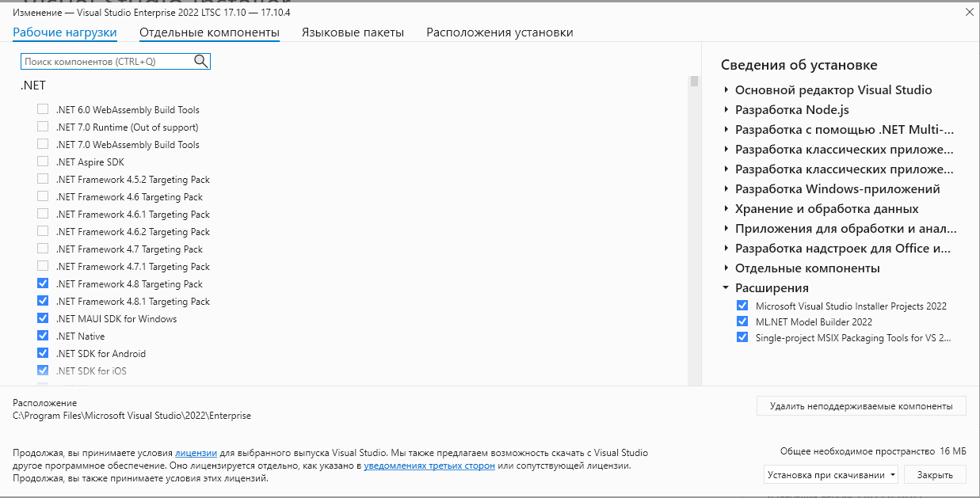Open the лицензии link
This screenshot has height=498, width=980.
click(196, 453)
